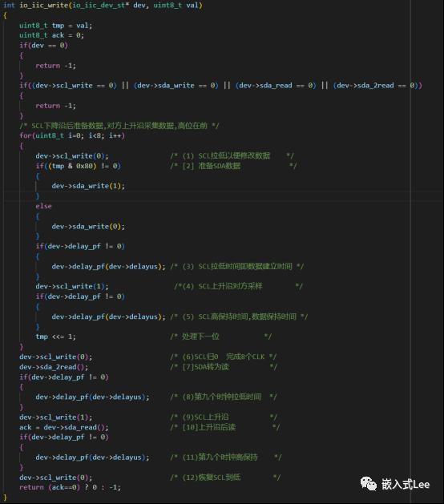Click the 'return (ack==0) ? 0 : -1;' line

pyautogui.click(x=70, y=487)
